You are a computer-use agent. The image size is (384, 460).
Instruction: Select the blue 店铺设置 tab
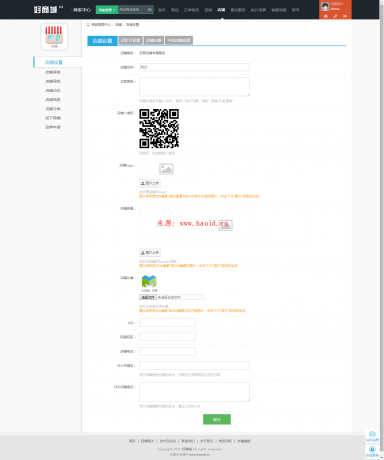102,41
